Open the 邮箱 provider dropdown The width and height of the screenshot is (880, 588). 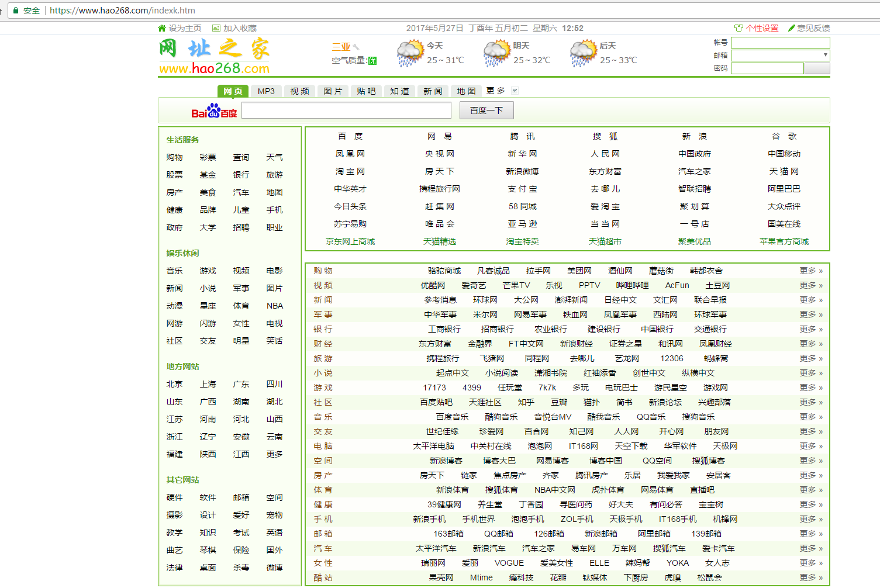825,55
